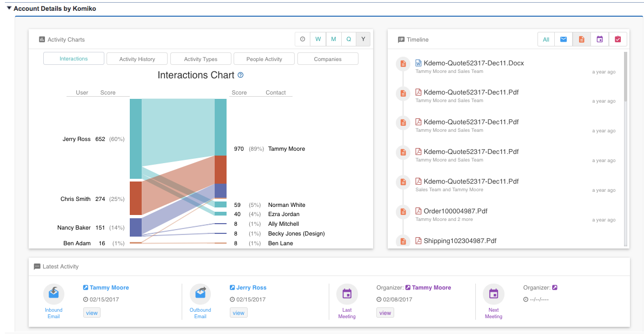644x336 pixels.
Task: Click view under Outbound Email
Action: pyautogui.click(x=238, y=312)
